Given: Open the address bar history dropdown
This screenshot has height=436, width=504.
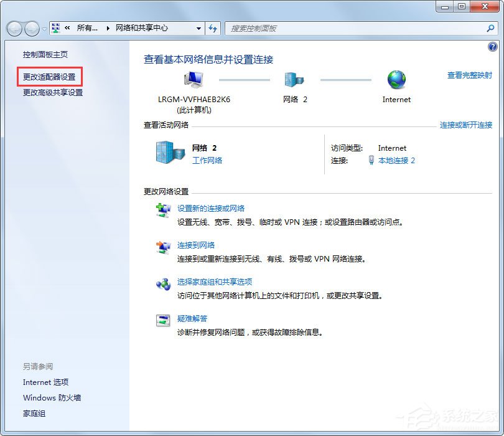Looking at the screenshot, I should pyautogui.click(x=200, y=28).
